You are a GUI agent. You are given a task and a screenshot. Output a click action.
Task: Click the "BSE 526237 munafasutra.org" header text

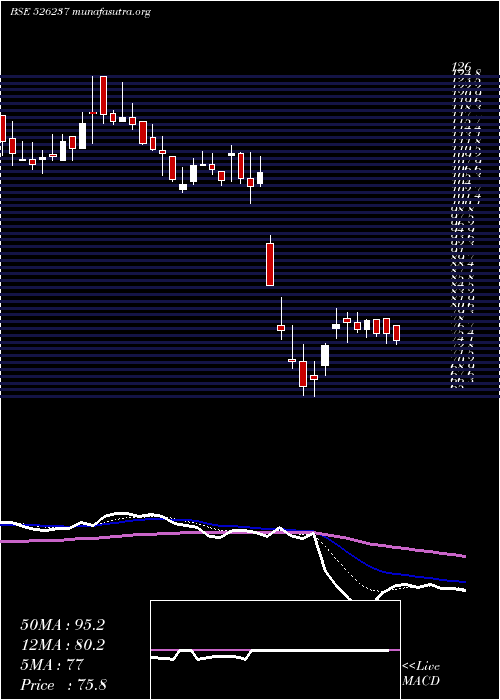(x=80, y=12)
